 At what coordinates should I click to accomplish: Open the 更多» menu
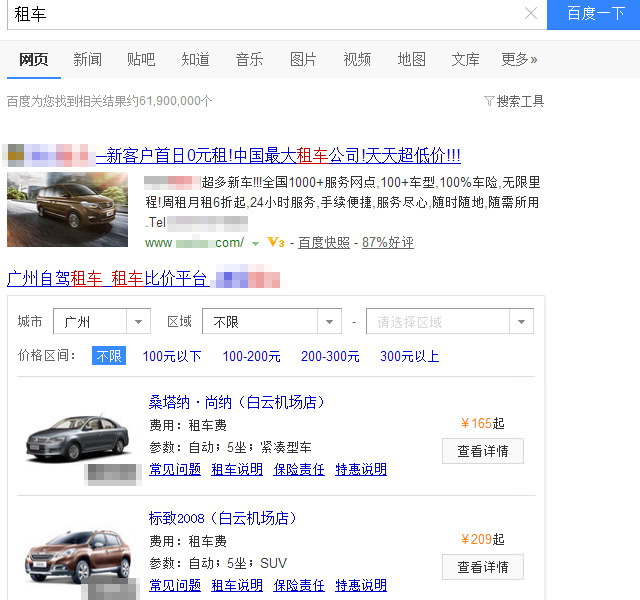coord(519,59)
